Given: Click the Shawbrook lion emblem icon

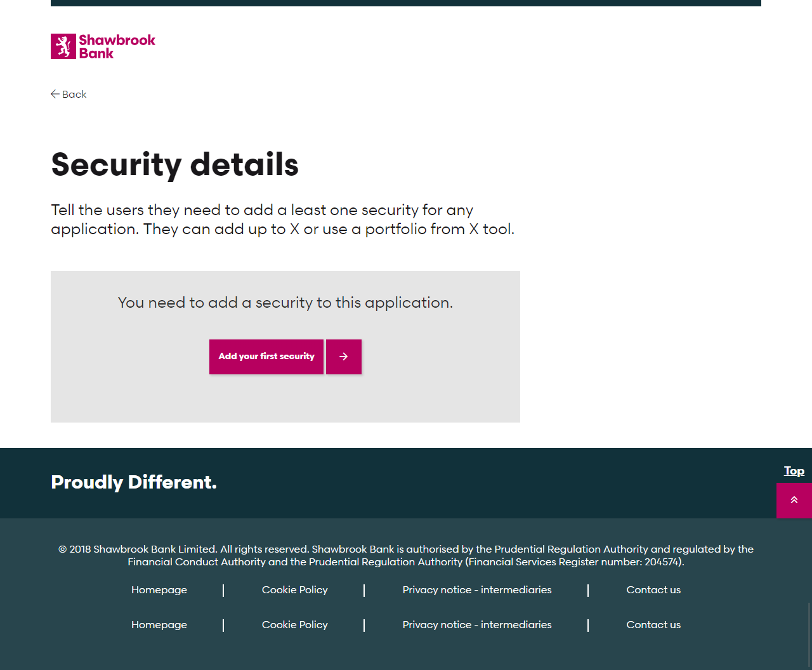Looking at the screenshot, I should pos(63,46).
